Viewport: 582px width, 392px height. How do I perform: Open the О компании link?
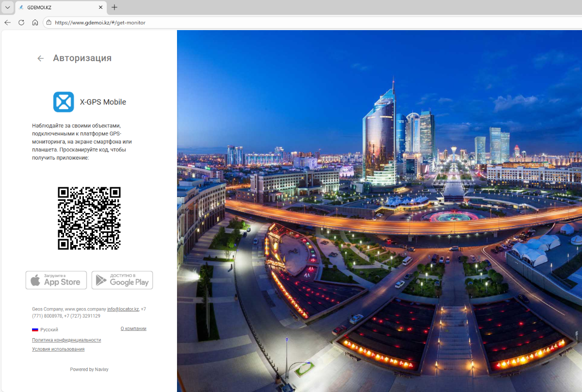pyautogui.click(x=133, y=328)
